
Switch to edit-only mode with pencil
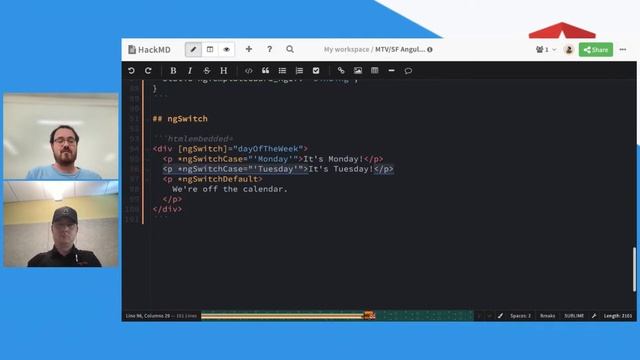pyautogui.click(x=193, y=49)
